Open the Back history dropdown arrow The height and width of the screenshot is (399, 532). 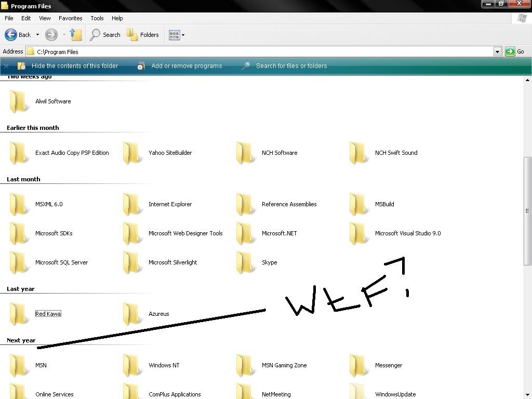(x=37, y=35)
